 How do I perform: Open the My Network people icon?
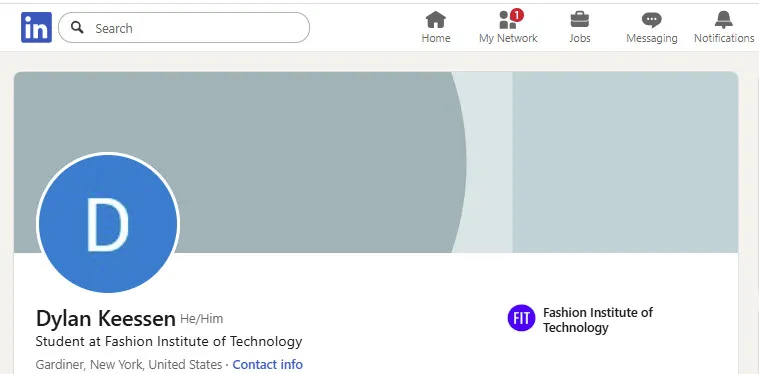(508, 20)
